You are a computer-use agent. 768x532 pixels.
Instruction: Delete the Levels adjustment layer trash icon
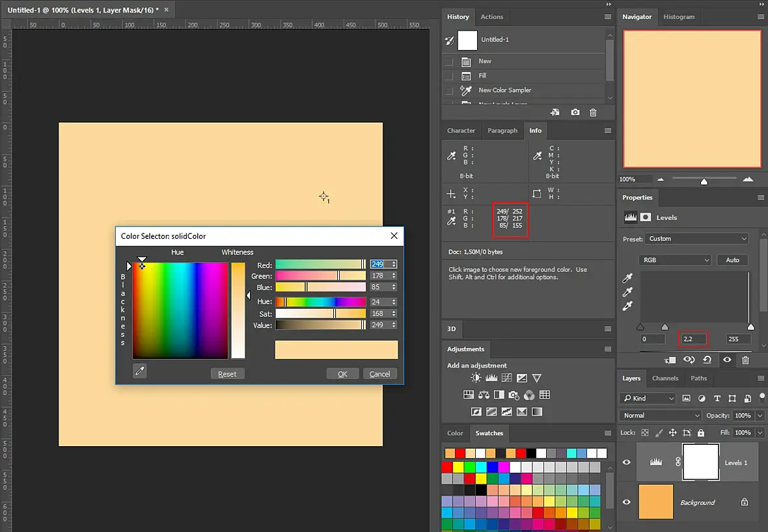click(745, 360)
